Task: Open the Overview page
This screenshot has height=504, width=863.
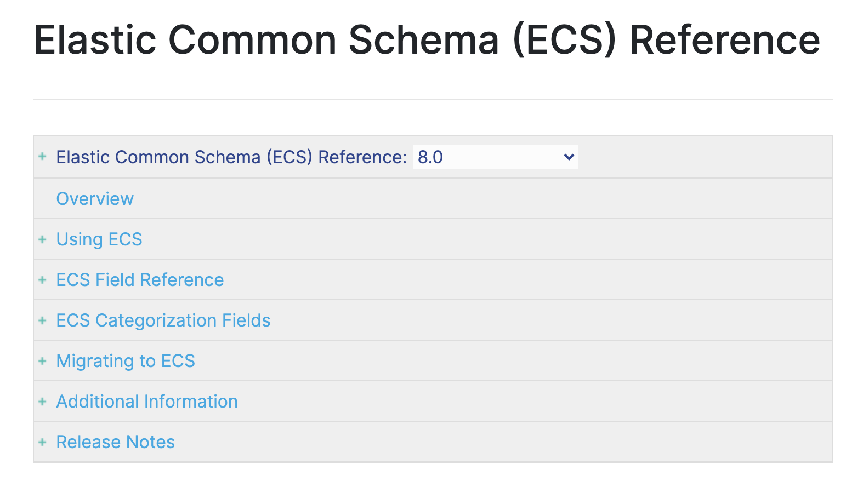Action: pos(94,198)
